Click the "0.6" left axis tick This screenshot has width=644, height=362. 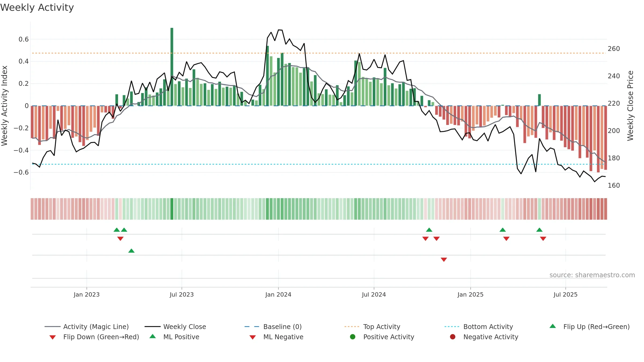click(x=24, y=39)
